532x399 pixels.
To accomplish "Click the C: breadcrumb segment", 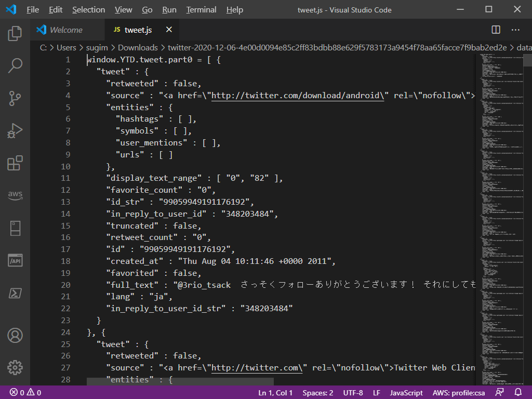I will (x=43, y=48).
